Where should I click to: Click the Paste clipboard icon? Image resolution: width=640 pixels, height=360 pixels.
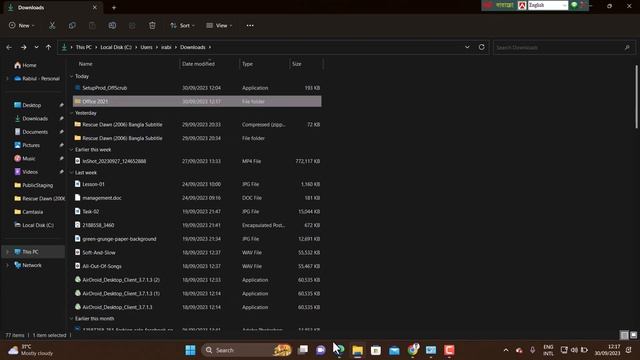pyautogui.click(x=92, y=25)
